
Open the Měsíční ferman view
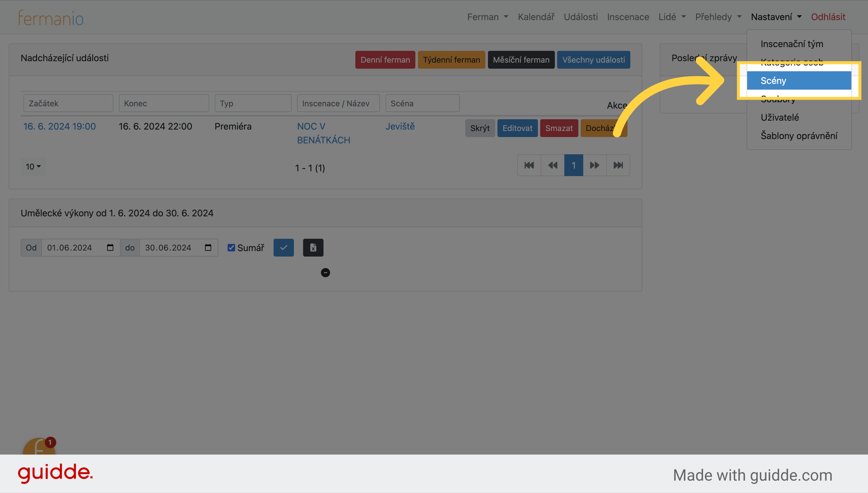coord(521,60)
